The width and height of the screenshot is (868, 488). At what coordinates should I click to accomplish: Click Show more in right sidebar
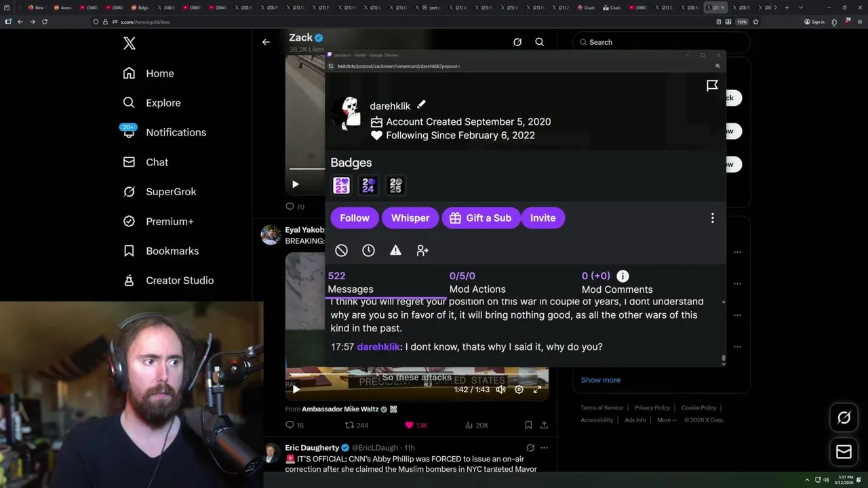[x=601, y=380]
